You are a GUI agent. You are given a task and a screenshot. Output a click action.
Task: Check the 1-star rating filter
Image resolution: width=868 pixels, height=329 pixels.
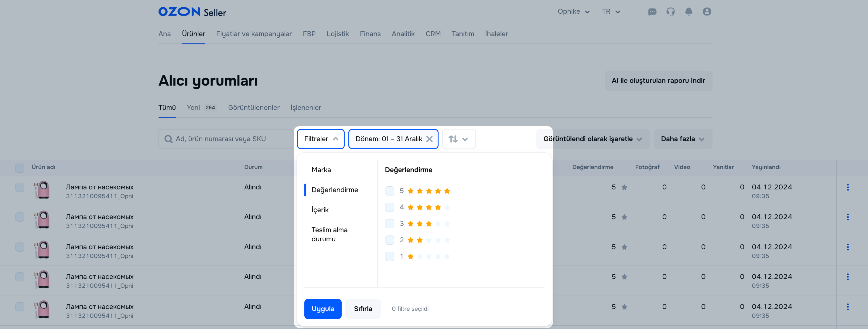click(x=389, y=256)
